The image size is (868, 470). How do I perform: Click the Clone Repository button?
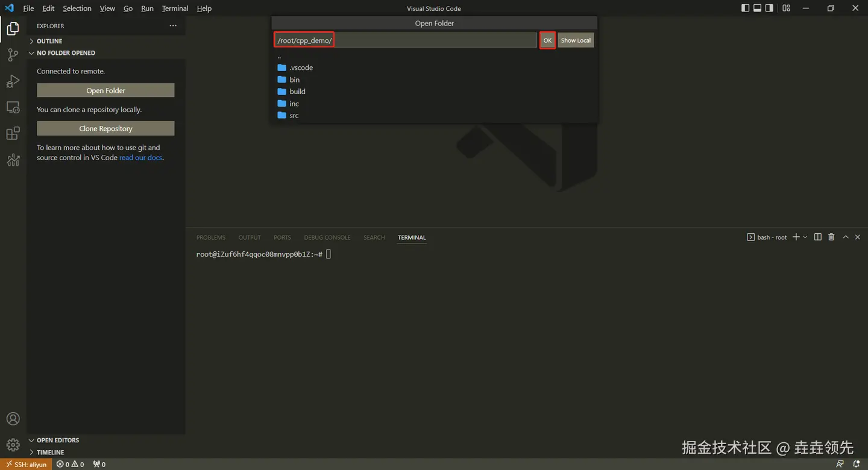[x=105, y=128]
